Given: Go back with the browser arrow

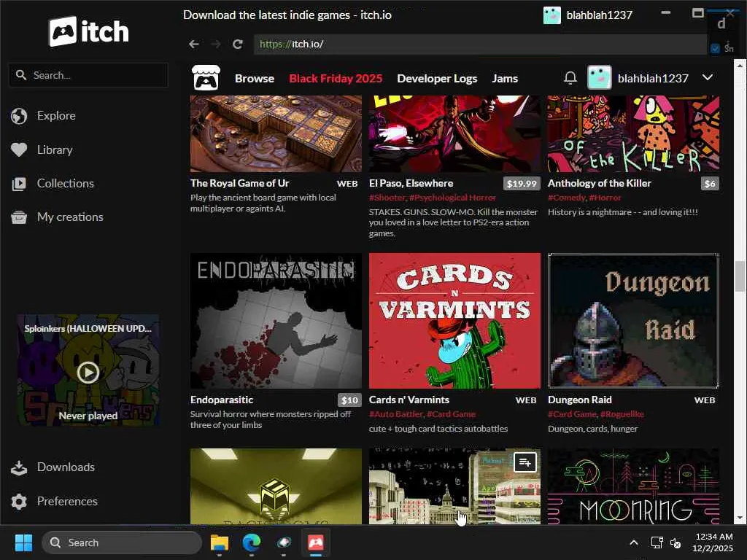Looking at the screenshot, I should click(193, 44).
